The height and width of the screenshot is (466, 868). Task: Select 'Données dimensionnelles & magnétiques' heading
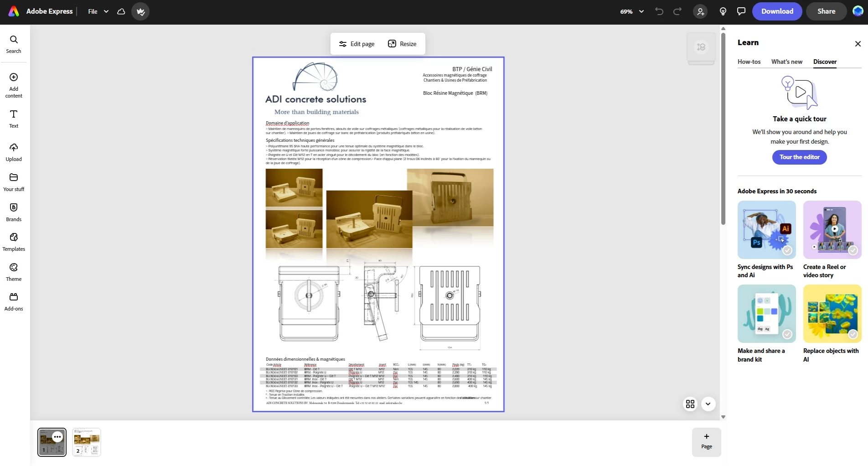click(x=305, y=359)
